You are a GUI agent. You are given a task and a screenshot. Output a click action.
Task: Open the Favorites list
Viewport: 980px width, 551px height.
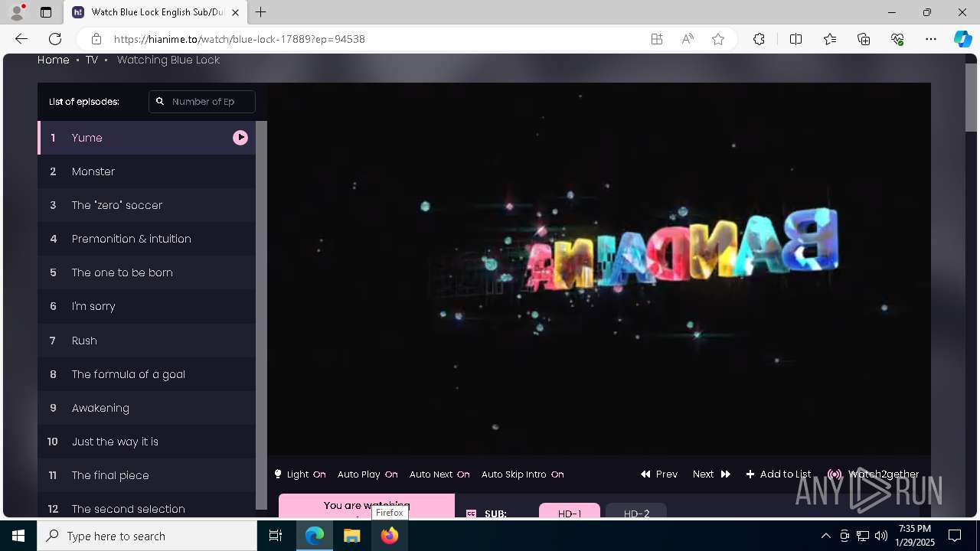(x=830, y=39)
